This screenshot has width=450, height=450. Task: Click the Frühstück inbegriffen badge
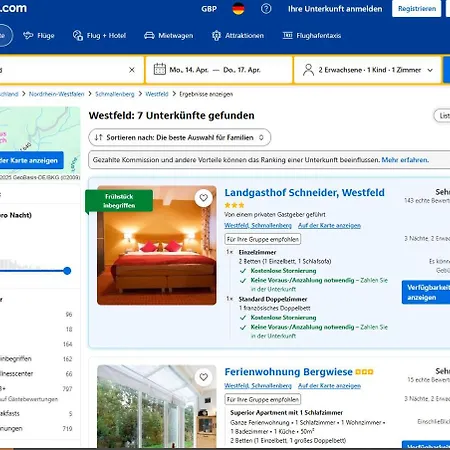pos(119,201)
